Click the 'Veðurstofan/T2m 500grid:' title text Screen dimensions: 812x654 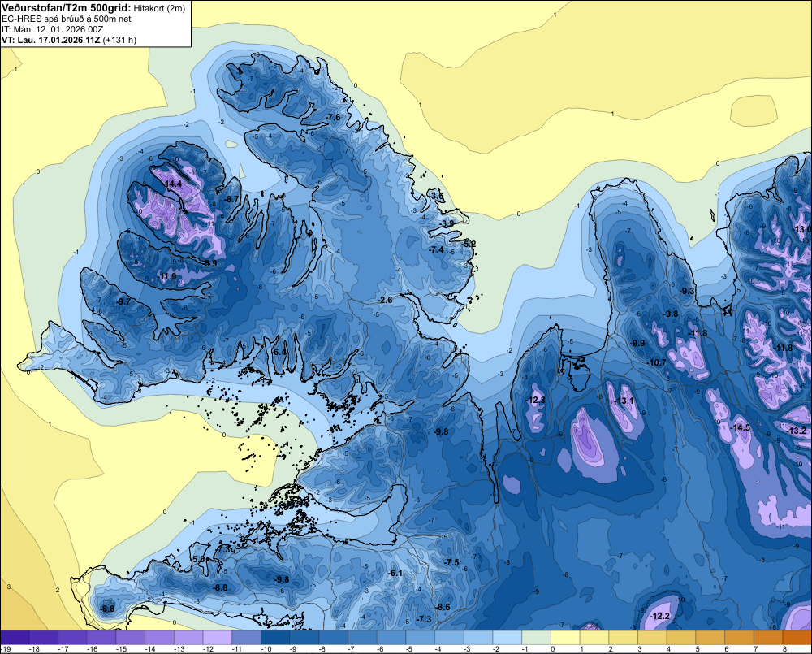(x=67, y=8)
